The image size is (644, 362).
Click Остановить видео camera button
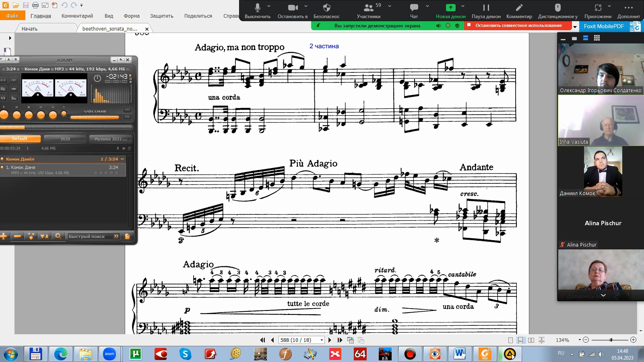pyautogui.click(x=293, y=11)
